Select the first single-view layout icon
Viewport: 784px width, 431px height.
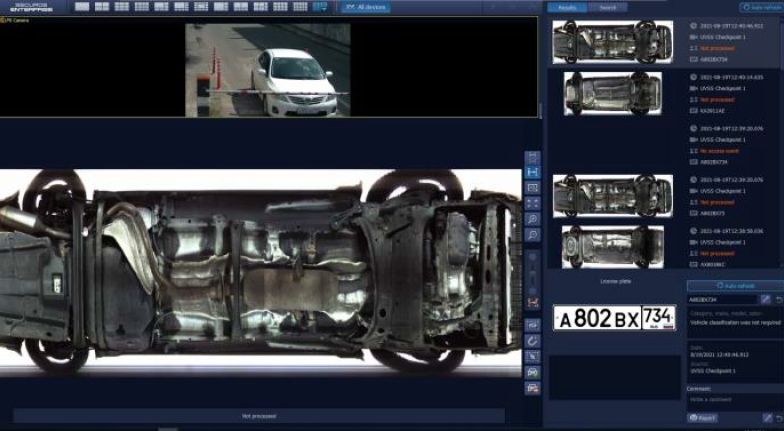[x=82, y=7]
